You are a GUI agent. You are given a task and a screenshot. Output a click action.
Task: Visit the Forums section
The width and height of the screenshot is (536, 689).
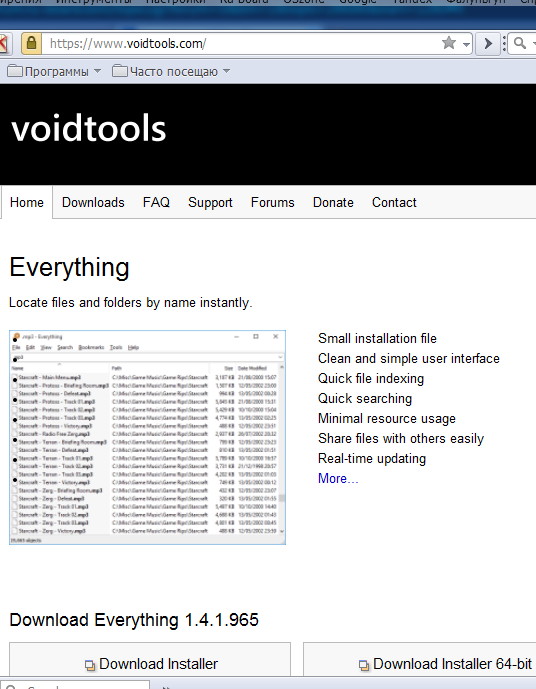tap(272, 202)
